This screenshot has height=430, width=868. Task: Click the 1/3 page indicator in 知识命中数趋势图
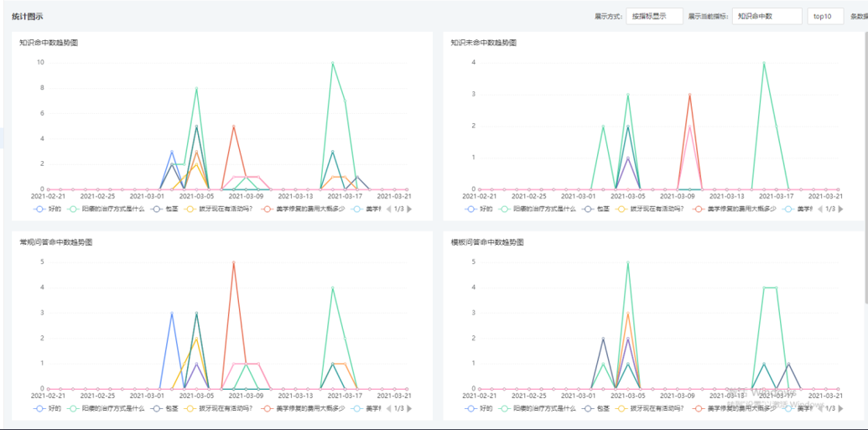click(x=399, y=210)
